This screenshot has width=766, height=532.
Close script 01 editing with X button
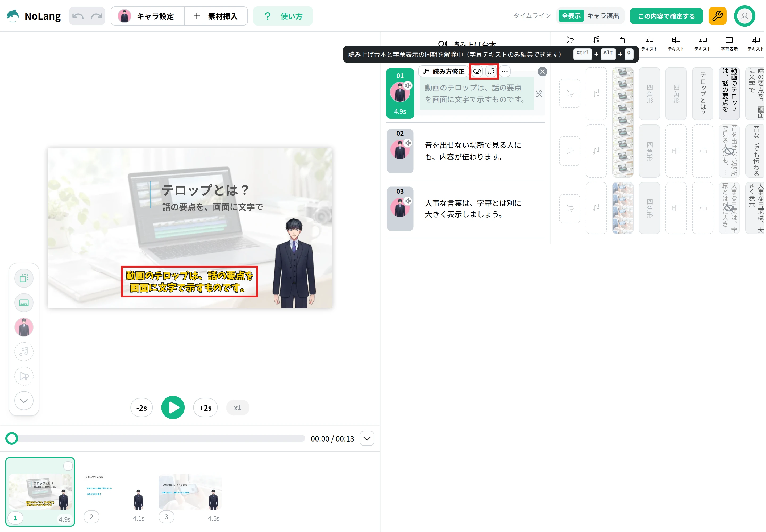542,72
